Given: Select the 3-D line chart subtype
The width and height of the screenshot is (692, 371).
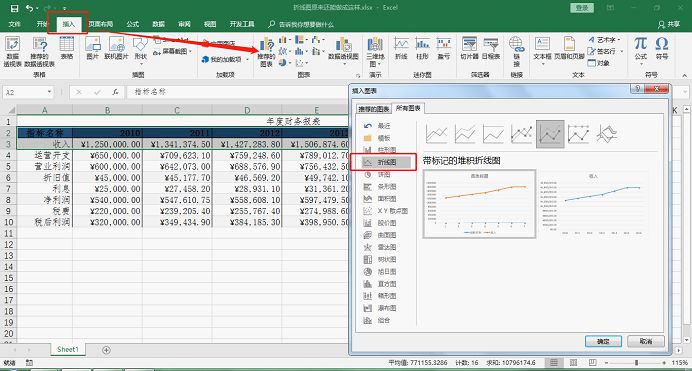Looking at the screenshot, I should [x=606, y=134].
